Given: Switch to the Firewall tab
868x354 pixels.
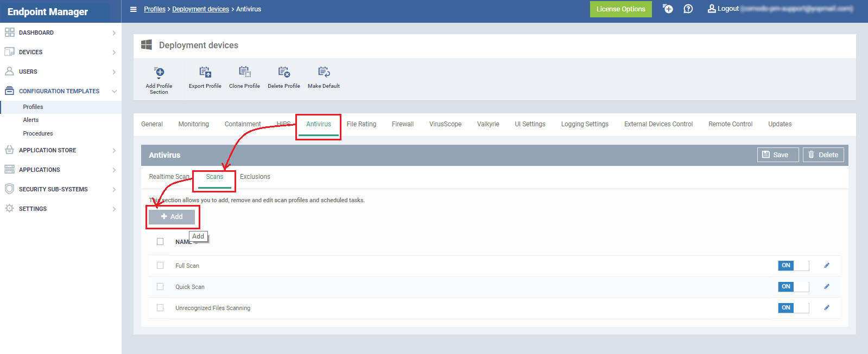Looking at the screenshot, I should (x=403, y=124).
